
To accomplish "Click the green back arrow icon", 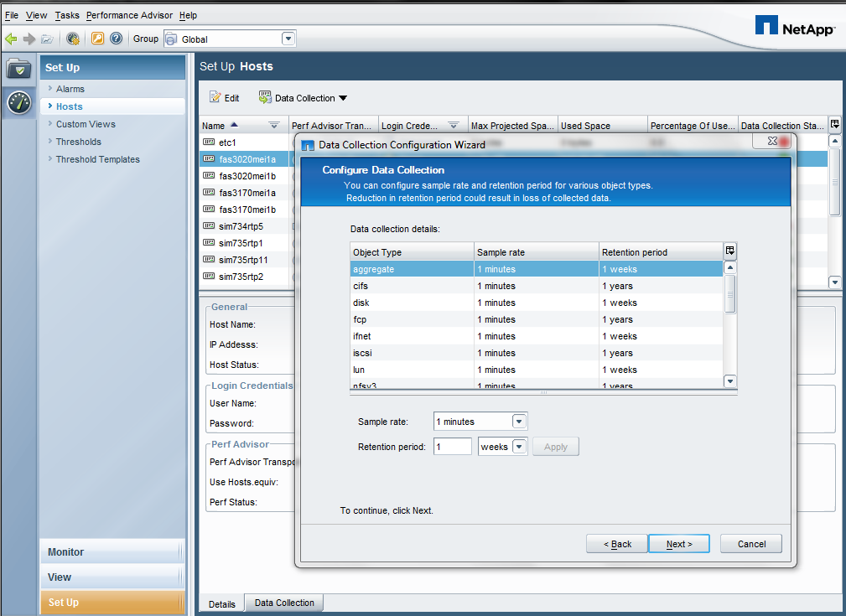I will (11, 39).
